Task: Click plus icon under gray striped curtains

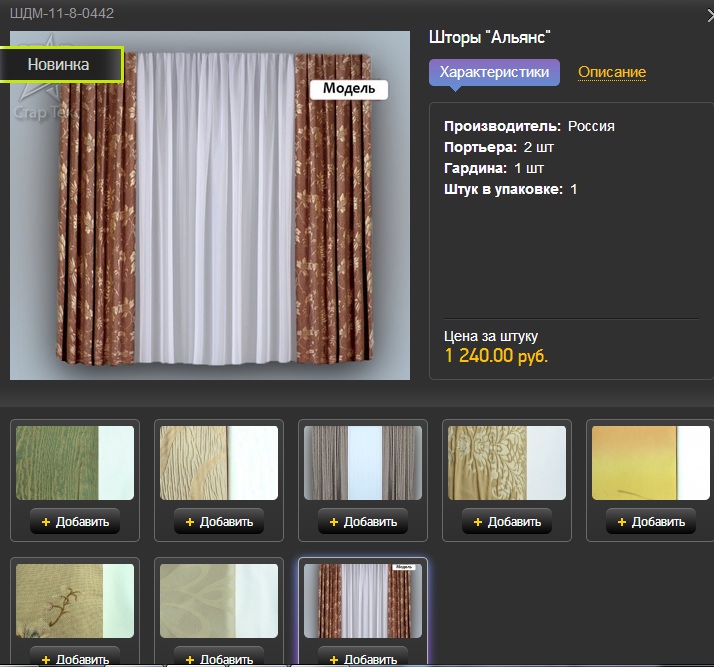Action: (x=334, y=522)
